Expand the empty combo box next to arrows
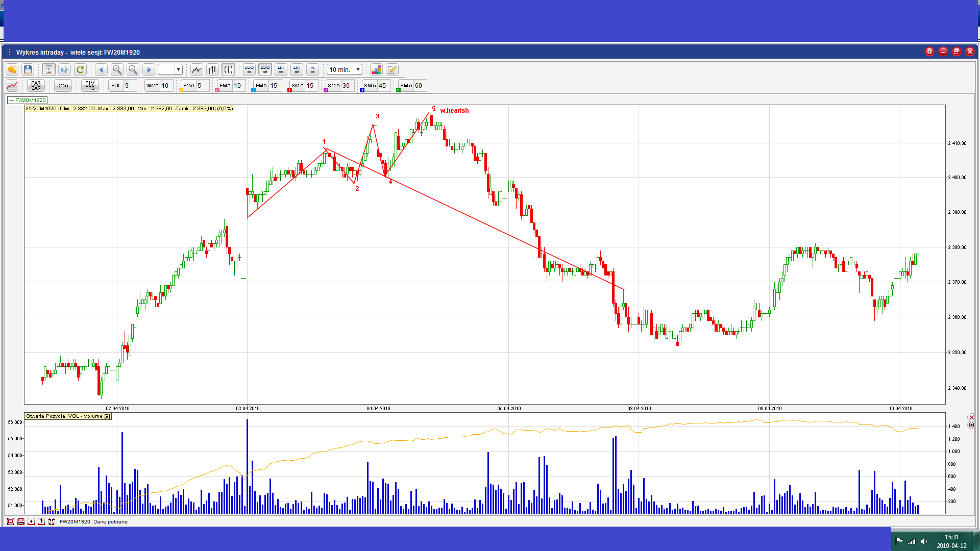Image resolution: width=980 pixels, height=551 pixels. [x=178, y=69]
